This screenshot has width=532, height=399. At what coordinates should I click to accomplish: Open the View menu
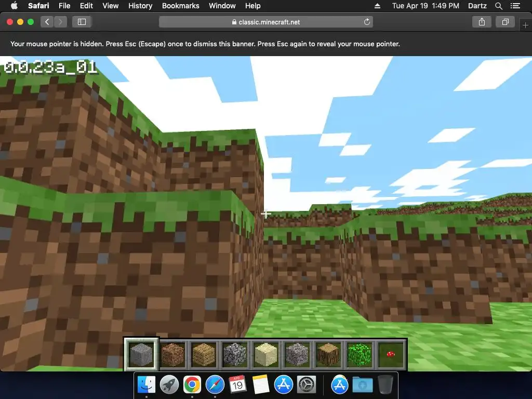[111, 6]
